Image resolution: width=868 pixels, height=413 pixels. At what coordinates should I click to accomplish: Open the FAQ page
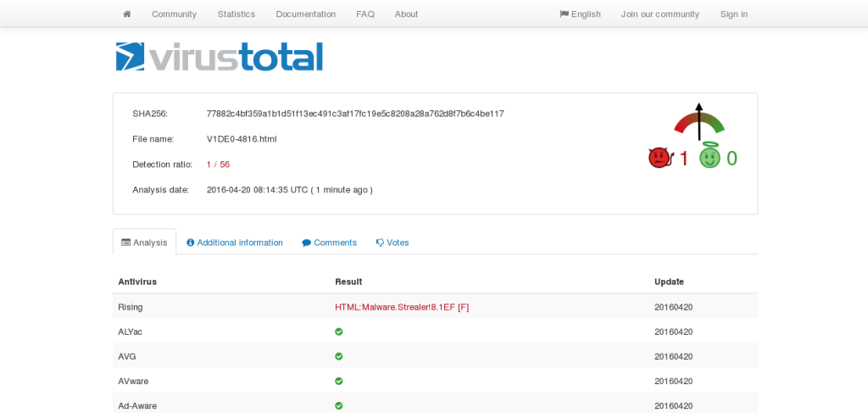365,14
